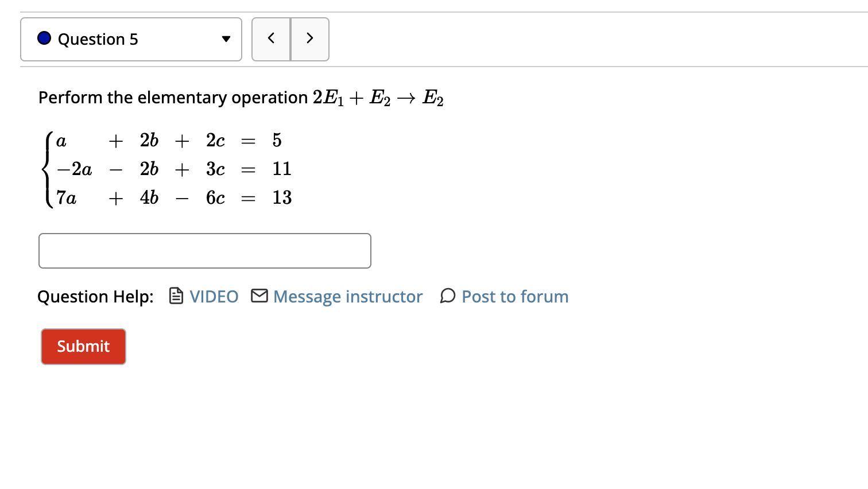Submit the answer for Question 5
This screenshot has height=489, width=868.
pyautogui.click(x=83, y=346)
